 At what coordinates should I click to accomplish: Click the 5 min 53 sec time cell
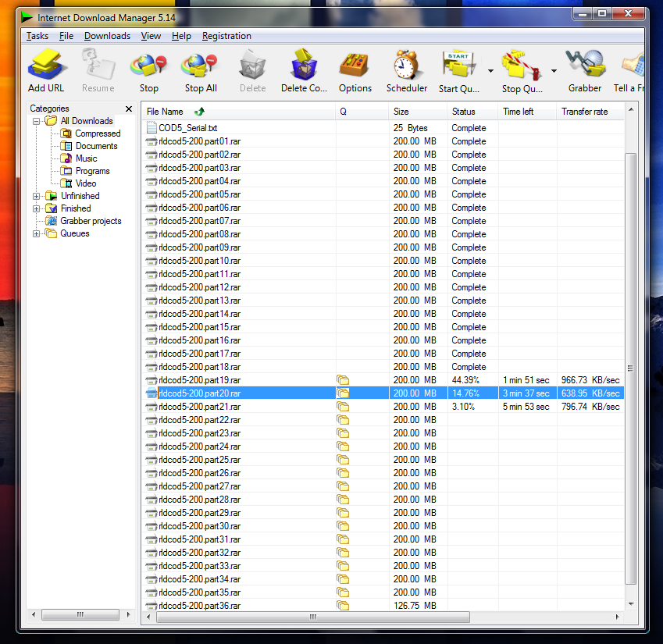point(526,407)
